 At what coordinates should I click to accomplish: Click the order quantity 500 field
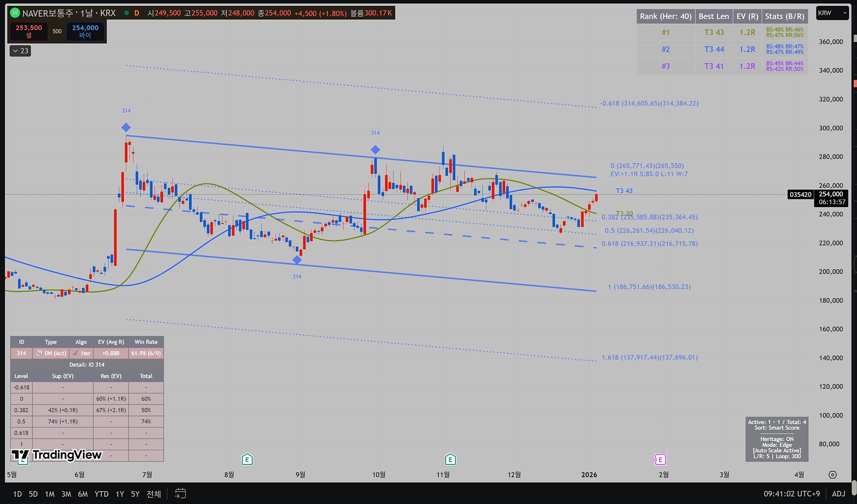coord(57,31)
